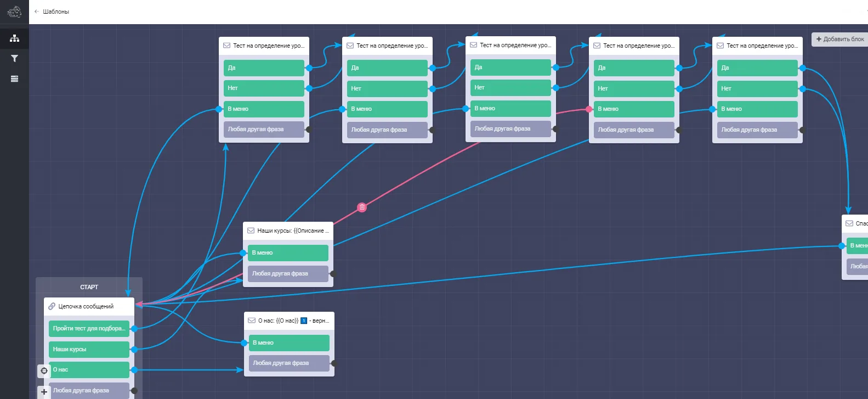Click the back arrow beside Шаблоны
Screen dimensions: 868x399
(37, 12)
